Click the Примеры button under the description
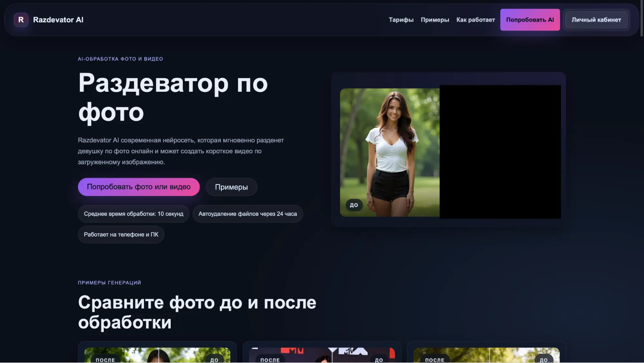 (231, 187)
